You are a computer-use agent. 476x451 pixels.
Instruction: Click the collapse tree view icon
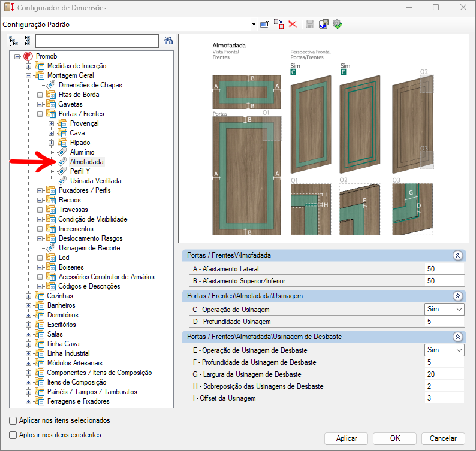click(x=28, y=41)
